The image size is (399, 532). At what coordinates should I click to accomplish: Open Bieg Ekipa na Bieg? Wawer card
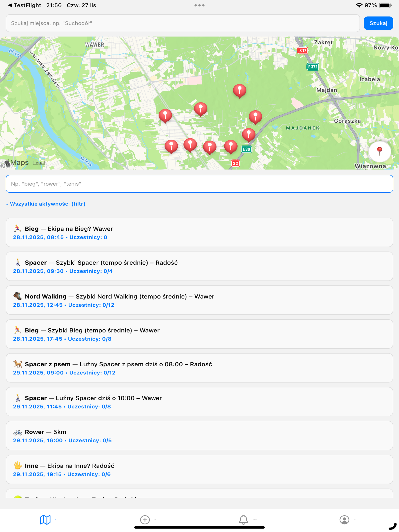click(199, 232)
